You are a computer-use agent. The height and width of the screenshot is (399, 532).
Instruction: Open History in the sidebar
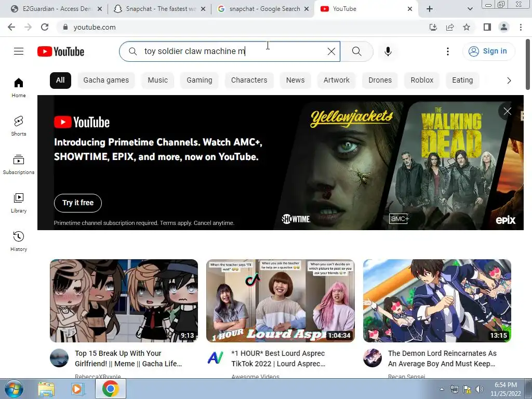pyautogui.click(x=19, y=241)
